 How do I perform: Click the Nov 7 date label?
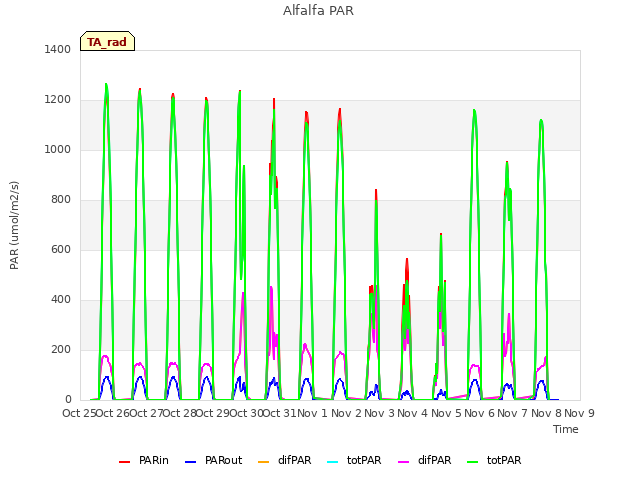pyautogui.click(x=513, y=413)
